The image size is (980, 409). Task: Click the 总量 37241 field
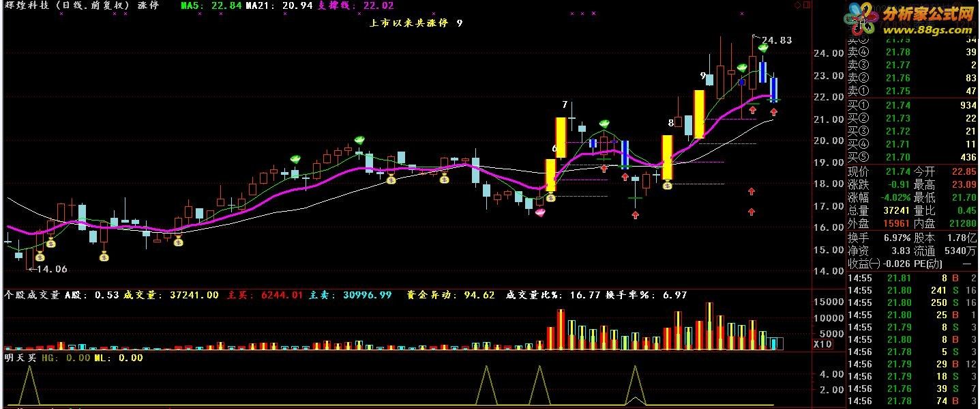coord(878,210)
